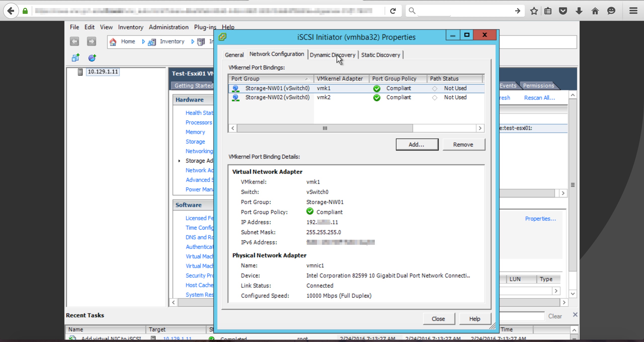Screen dimensions: 644x342
Task: Click the Home house icon in breadcrumb
Action: [113, 42]
